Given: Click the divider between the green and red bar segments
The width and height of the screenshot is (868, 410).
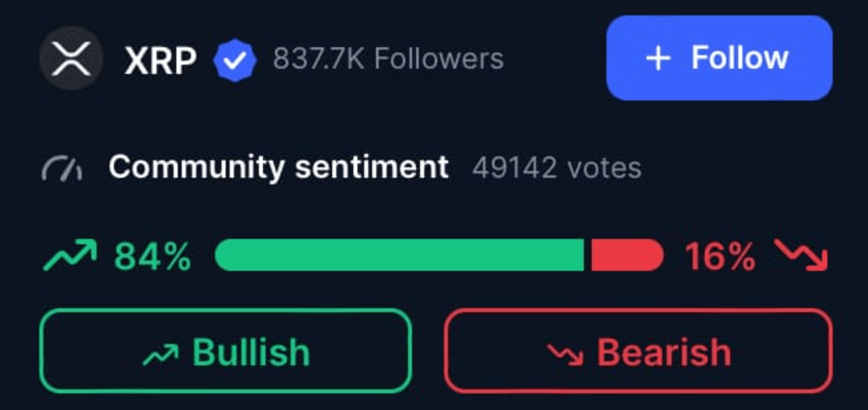Looking at the screenshot, I should [587, 256].
